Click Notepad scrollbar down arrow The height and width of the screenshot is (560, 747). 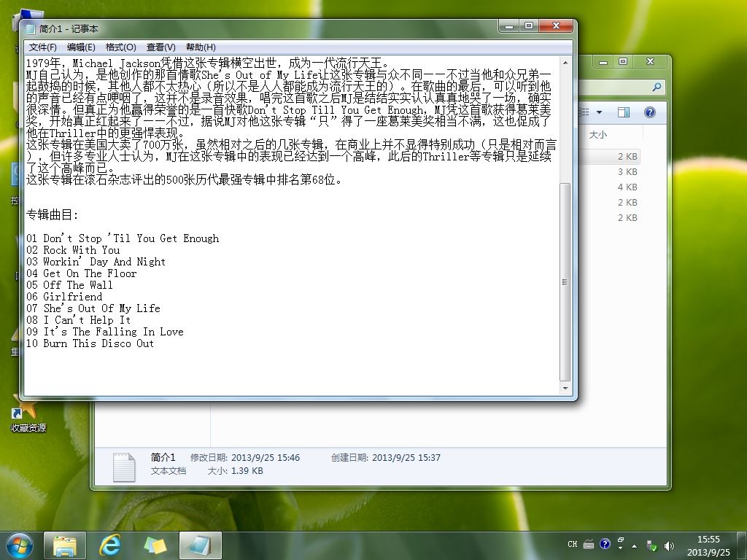[x=565, y=389]
